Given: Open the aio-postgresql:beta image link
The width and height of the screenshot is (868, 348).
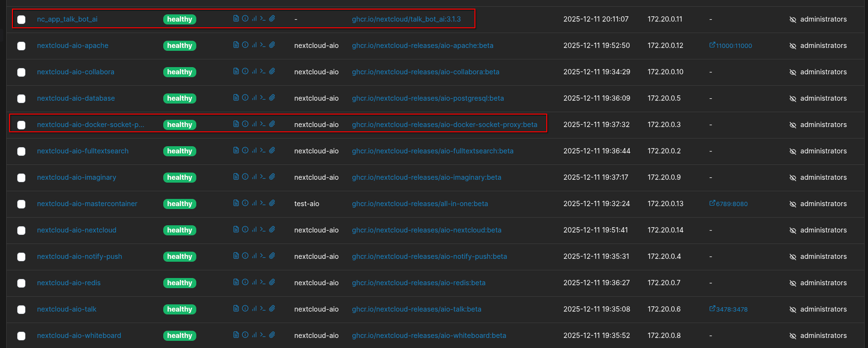Looking at the screenshot, I should [428, 98].
